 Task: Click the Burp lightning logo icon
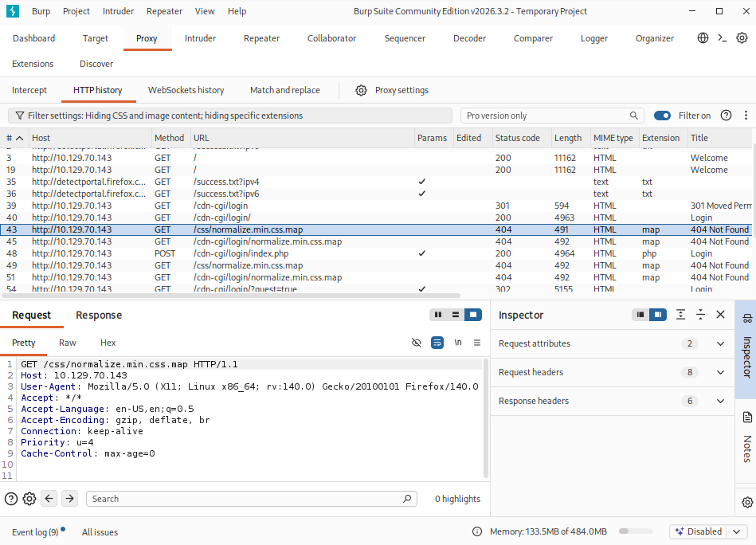[13, 11]
